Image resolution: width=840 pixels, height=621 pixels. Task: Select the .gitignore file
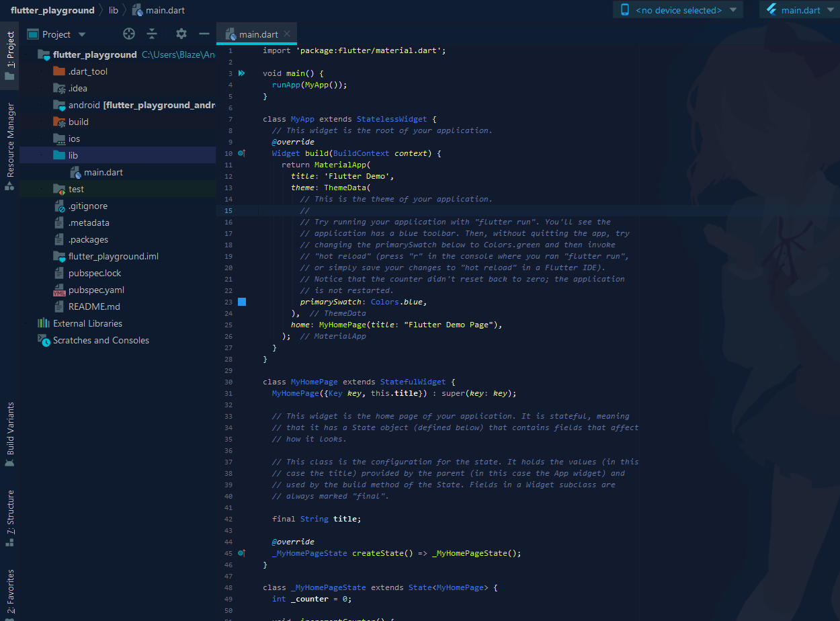(88, 206)
